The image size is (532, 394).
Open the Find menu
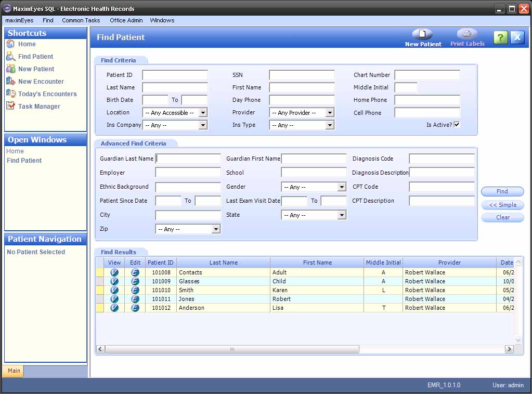[48, 20]
